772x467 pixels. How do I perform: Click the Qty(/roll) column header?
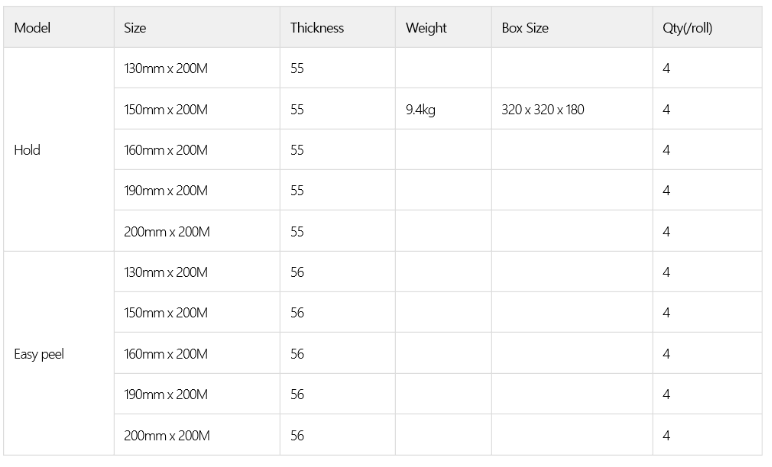pyautogui.click(x=686, y=28)
